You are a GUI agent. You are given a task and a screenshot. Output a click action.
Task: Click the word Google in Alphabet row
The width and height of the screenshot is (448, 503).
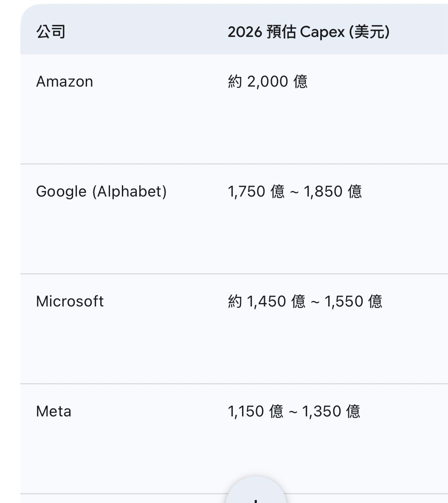[62, 191]
